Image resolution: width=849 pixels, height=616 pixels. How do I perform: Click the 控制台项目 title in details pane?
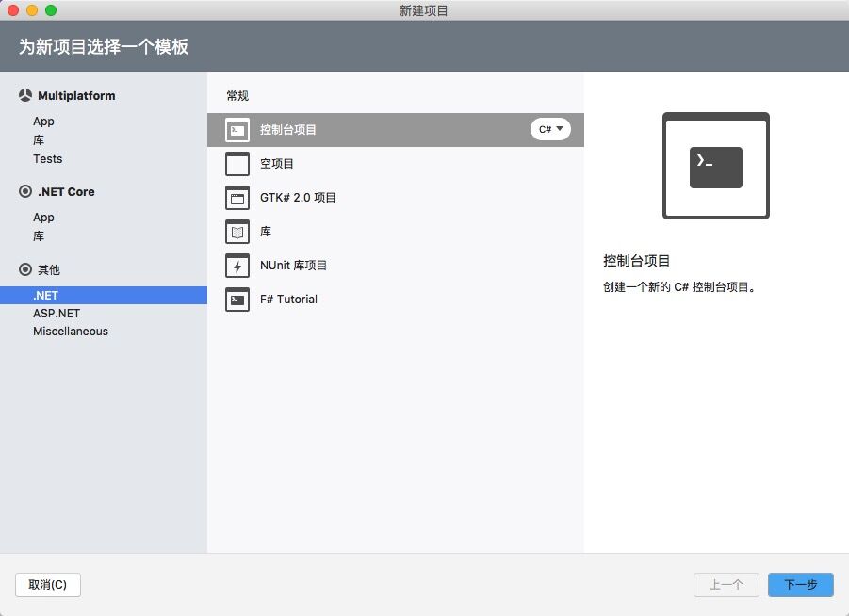coord(636,261)
